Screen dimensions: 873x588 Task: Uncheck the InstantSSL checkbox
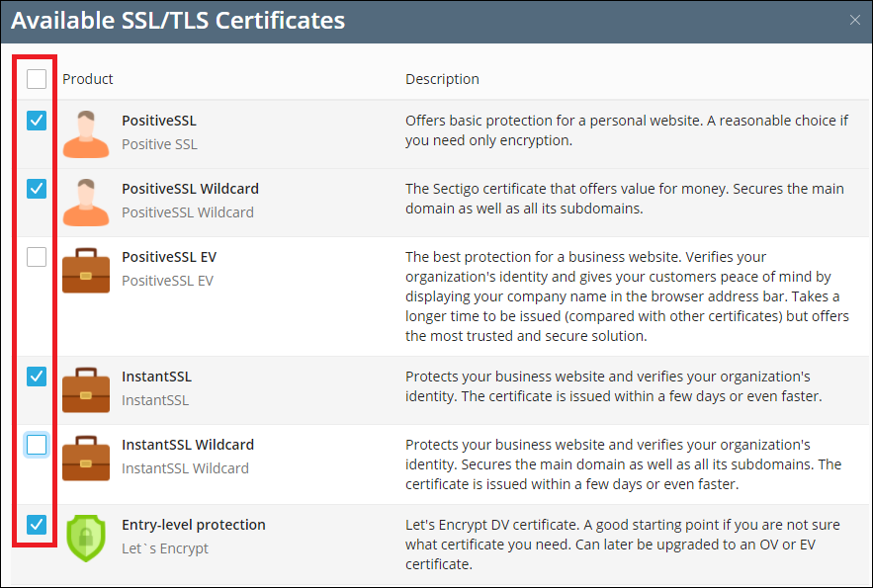tap(37, 377)
